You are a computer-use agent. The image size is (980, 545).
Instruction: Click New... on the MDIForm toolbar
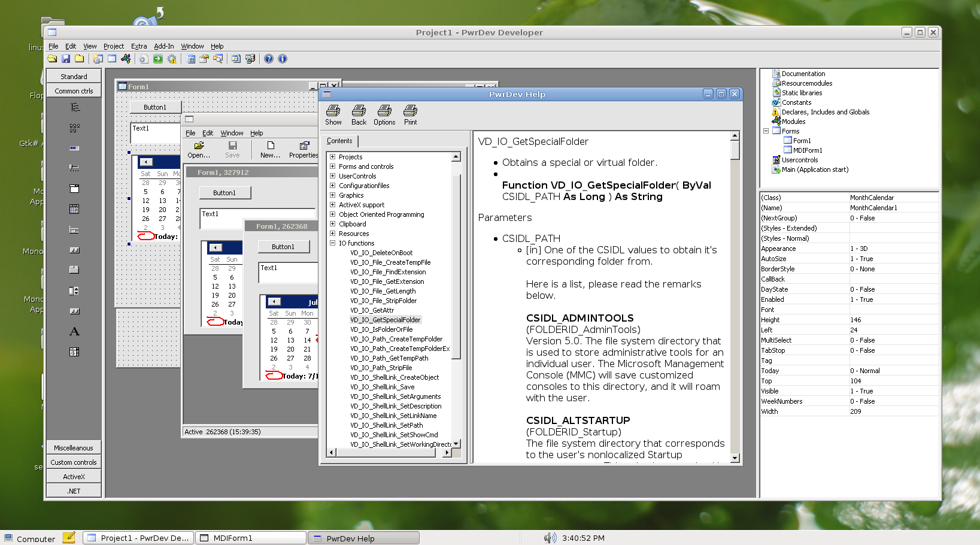point(270,150)
